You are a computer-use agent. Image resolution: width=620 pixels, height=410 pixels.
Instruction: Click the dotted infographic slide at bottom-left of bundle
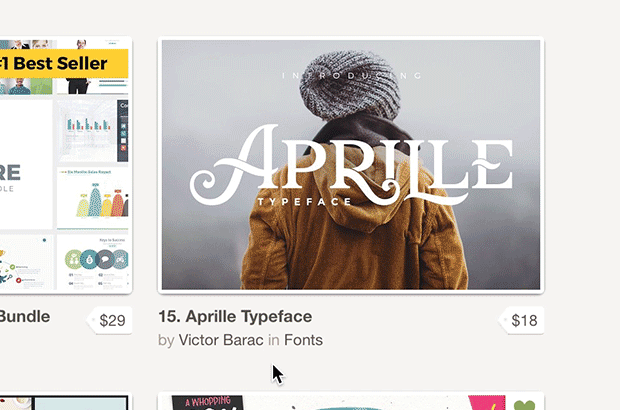click(26, 262)
